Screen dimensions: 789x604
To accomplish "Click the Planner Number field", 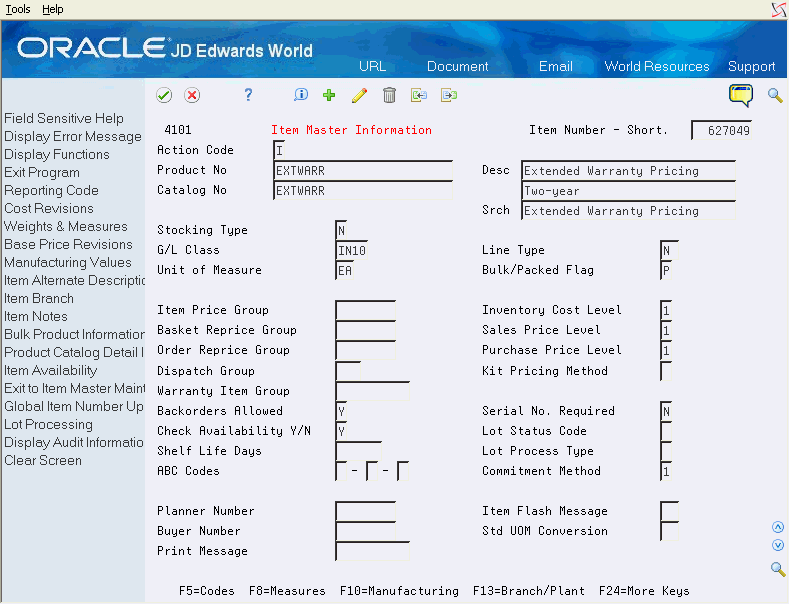I will click(x=365, y=511).
